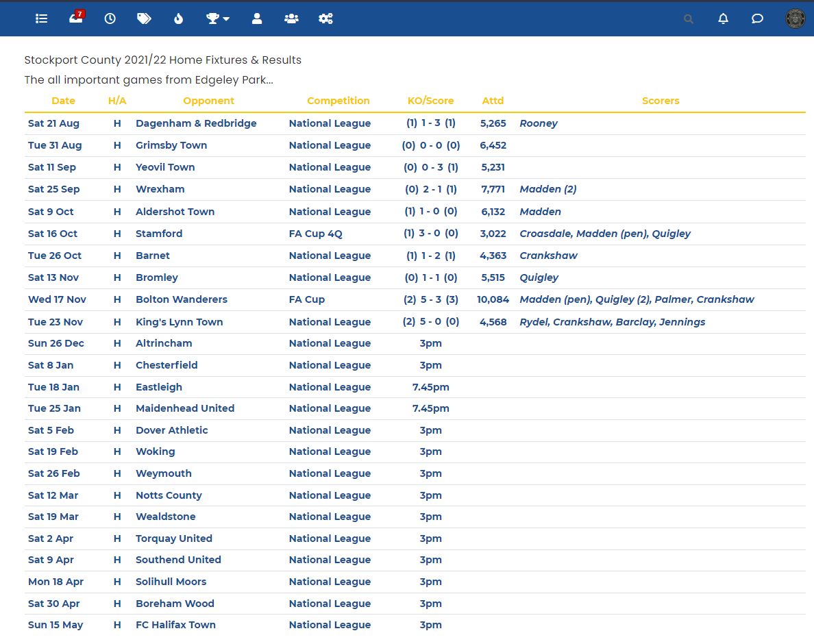Expand the trophy dropdown menu

pos(218,19)
